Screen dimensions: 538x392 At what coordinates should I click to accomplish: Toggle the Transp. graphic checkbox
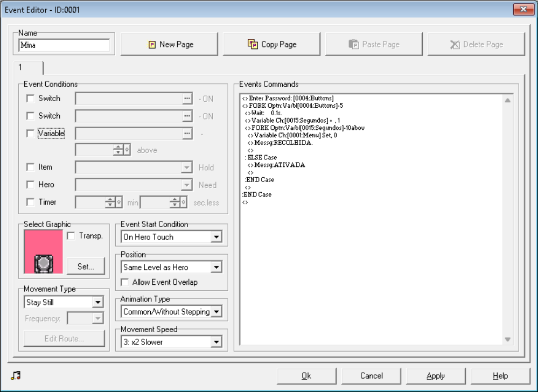71,236
